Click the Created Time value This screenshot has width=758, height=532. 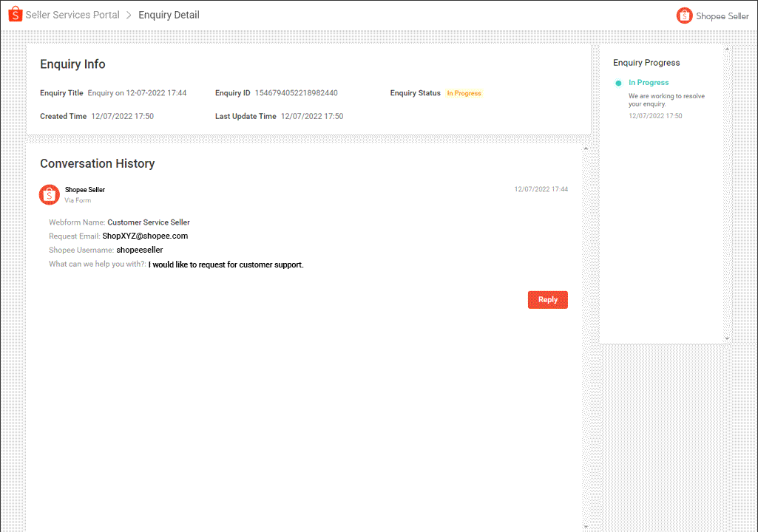(x=122, y=116)
